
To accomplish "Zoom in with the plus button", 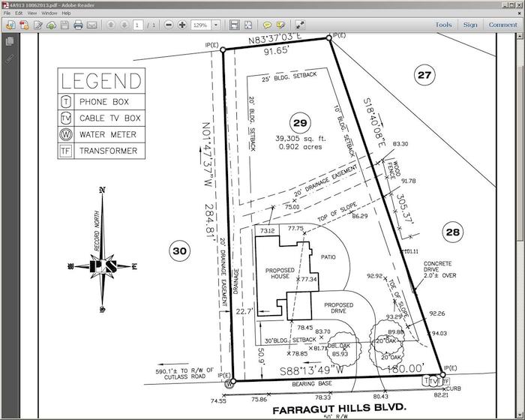I will click(x=182, y=25).
